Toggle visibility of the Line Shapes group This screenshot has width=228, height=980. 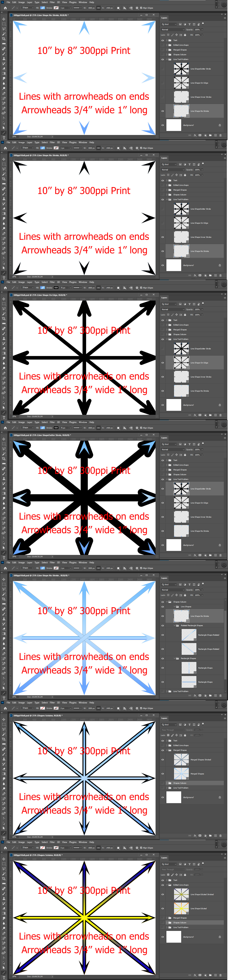tap(163, 607)
